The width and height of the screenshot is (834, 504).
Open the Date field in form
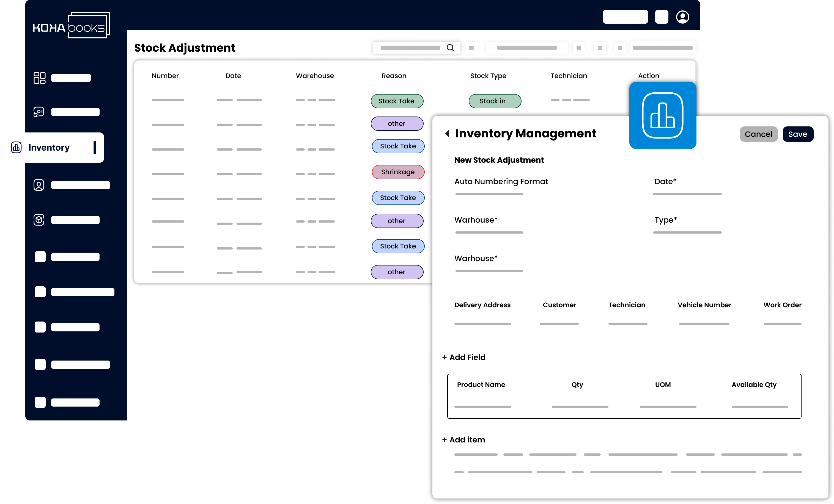click(687, 193)
